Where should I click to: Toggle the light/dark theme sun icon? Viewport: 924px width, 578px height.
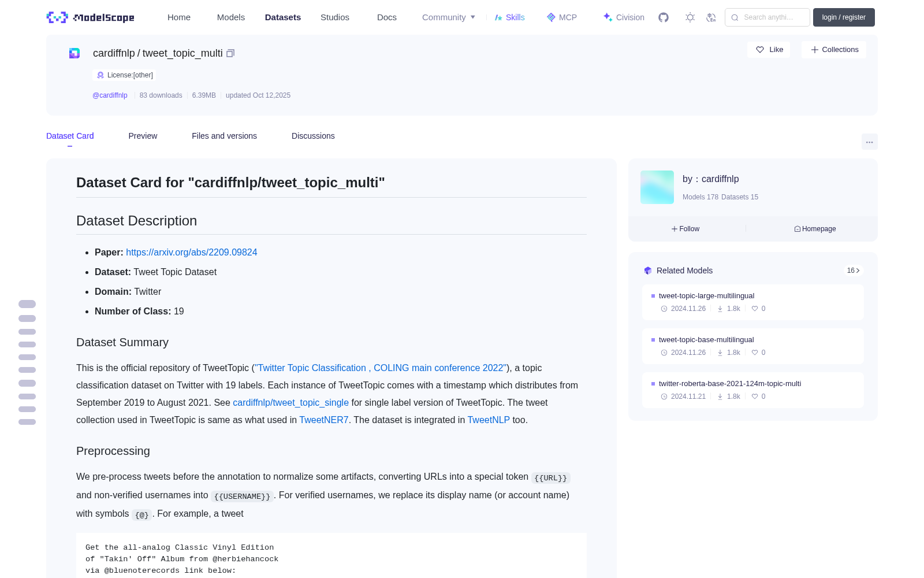690,17
